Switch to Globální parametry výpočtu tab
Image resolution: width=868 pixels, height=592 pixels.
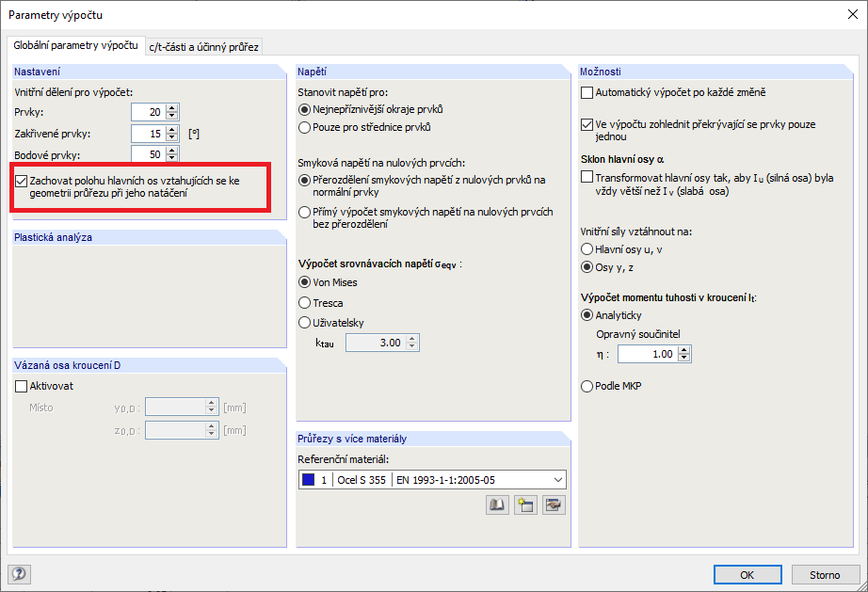coord(76,45)
